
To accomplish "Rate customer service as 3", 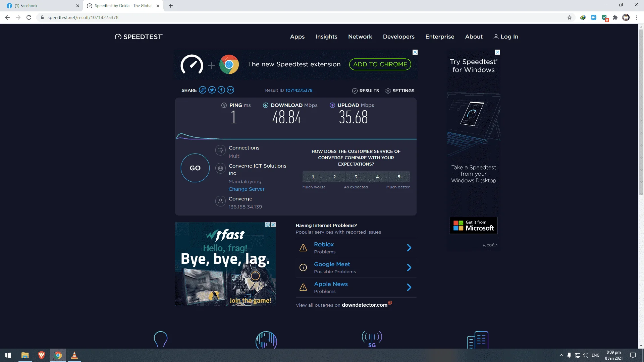I will (356, 177).
